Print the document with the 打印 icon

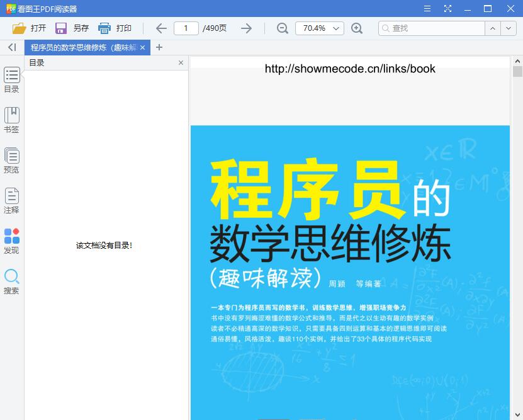[x=104, y=28]
